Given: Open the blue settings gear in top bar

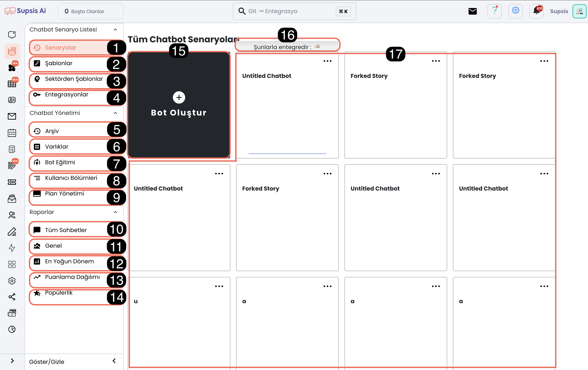Looking at the screenshot, I should (515, 11).
